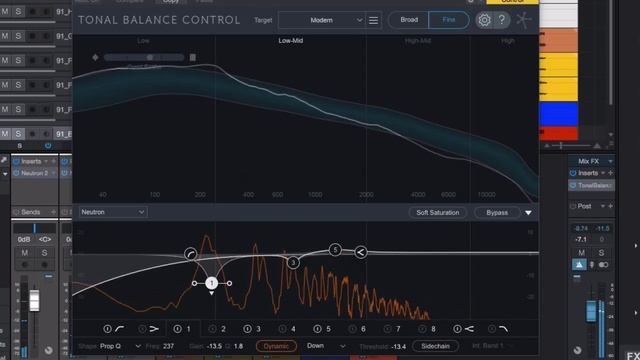Image resolution: width=640 pixels, height=360 pixels.
Task: Open the Mix FX dropdown arrow
Action: [x=610, y=162]
